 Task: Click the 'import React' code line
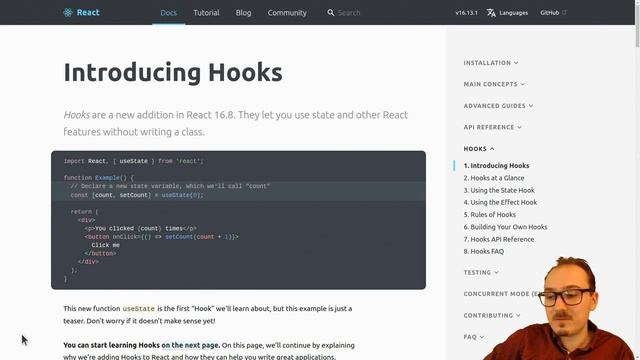(133, 161)
